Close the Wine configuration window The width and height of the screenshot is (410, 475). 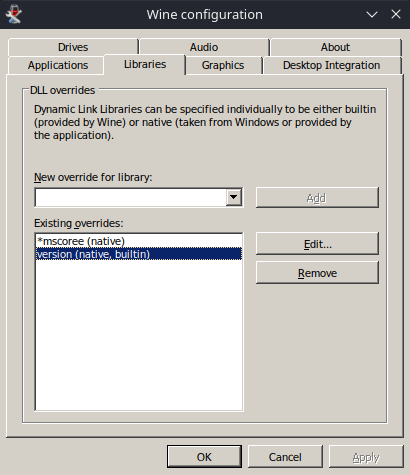tap(396, 14)
